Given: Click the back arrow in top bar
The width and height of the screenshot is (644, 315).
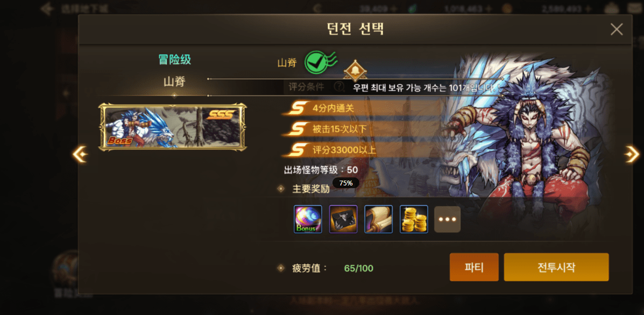Looking at the screenshot, I should (48, 8).
